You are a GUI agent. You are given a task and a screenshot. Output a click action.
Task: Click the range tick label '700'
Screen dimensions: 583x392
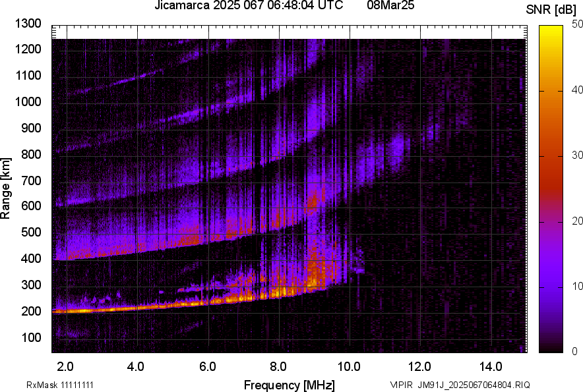[x=31, y=181]
